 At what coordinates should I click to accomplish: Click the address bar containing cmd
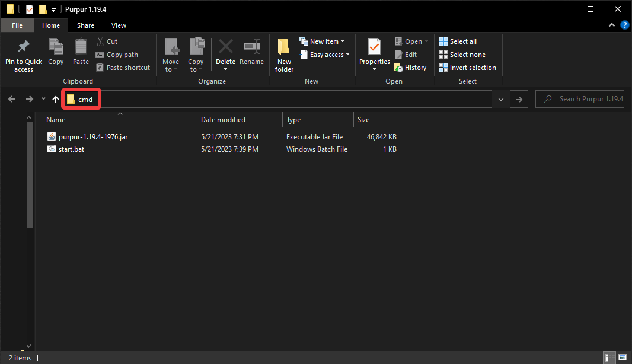pos(285,100)
